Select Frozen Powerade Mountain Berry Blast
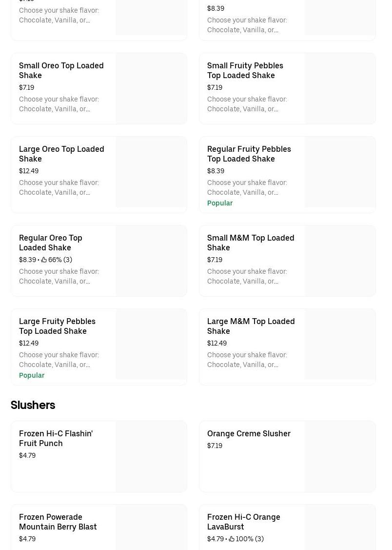The height and width of the screenshot is (550, 392). tap(99, 527)
